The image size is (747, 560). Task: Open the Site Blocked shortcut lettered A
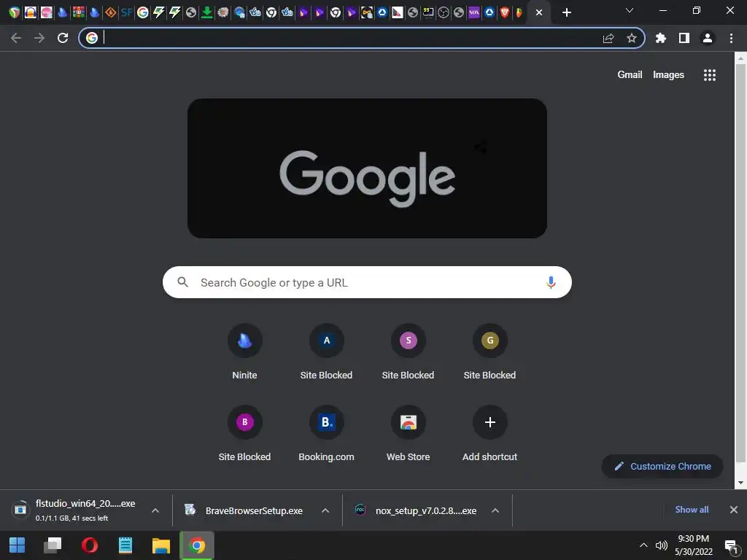coord(326,351)
